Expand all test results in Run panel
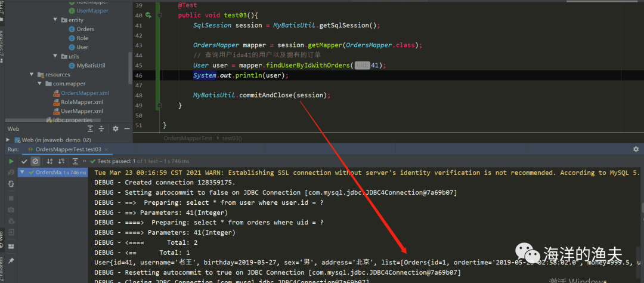 click(x=75, y=161)
